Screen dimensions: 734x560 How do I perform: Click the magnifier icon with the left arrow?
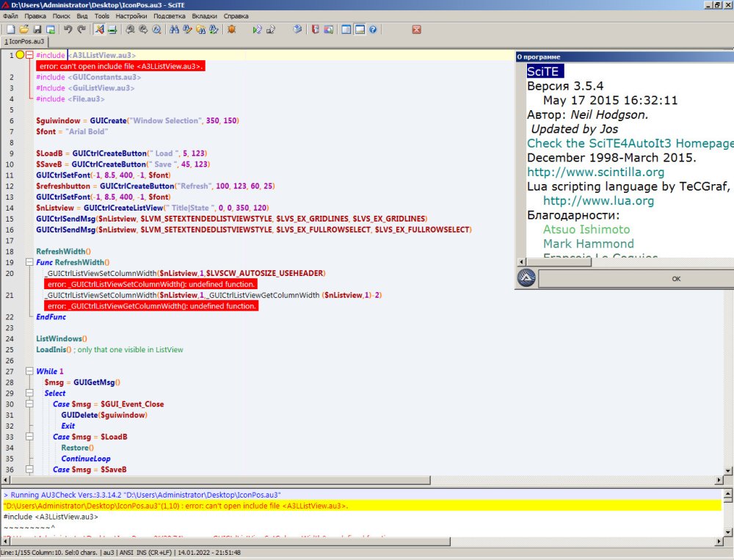(x=130, y=29)
